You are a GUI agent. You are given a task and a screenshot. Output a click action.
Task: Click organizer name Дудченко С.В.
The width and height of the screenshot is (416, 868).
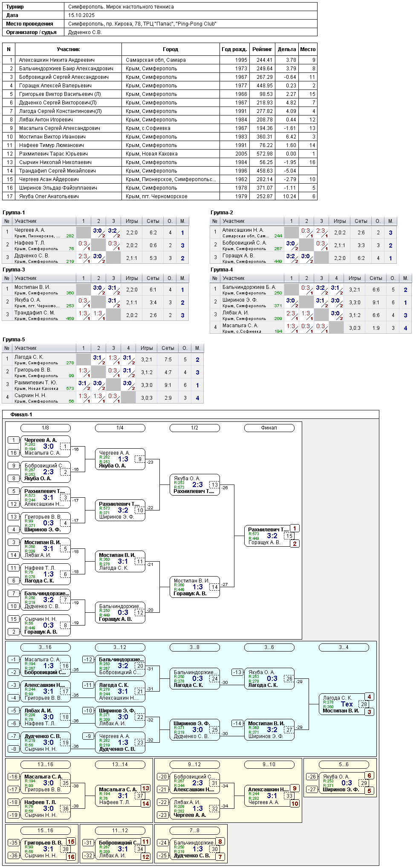click(x=85, y=32)
